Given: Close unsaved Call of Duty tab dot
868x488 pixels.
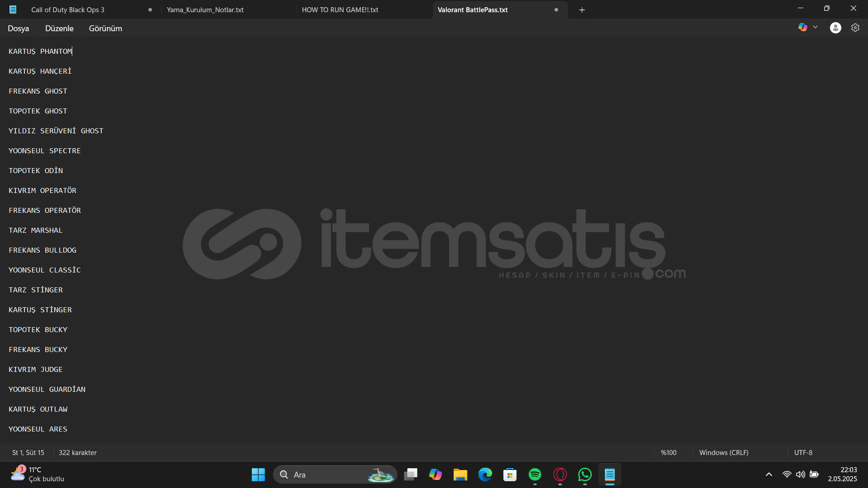Looking at the screenshot, I should [150, 10].
